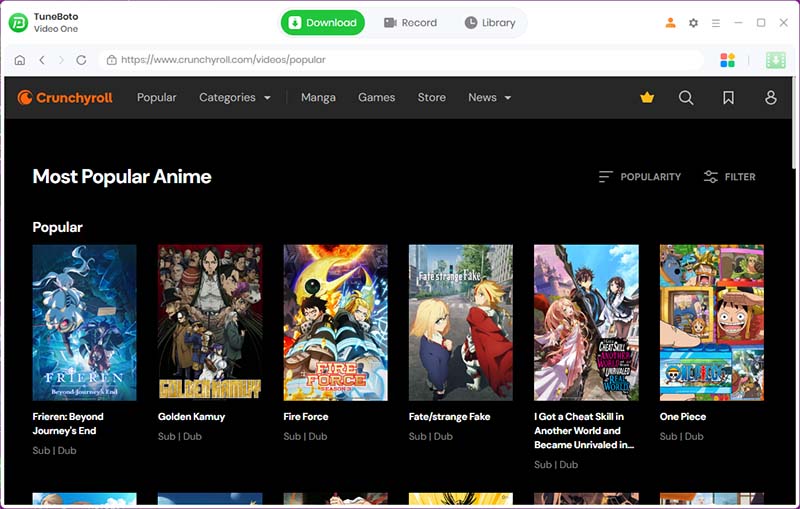Open the user account icon in title bar
The width and height of the screenshot is (800, 509).
coord(670,22)
